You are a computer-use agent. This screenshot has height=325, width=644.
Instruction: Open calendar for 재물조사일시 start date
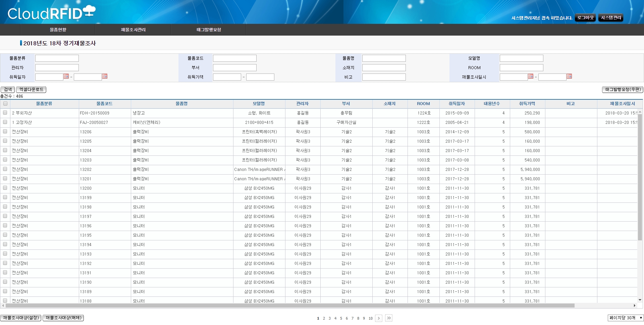(x=531, y=77)
